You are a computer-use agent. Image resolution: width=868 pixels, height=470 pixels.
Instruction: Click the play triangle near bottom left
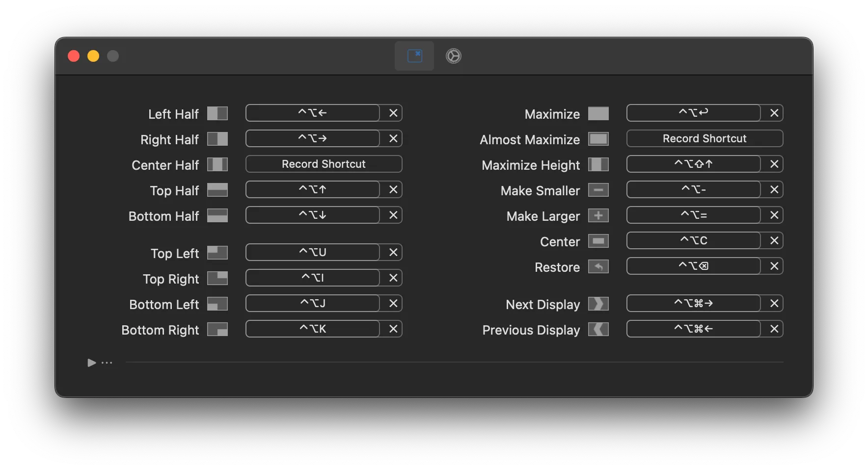coord(91,363)
